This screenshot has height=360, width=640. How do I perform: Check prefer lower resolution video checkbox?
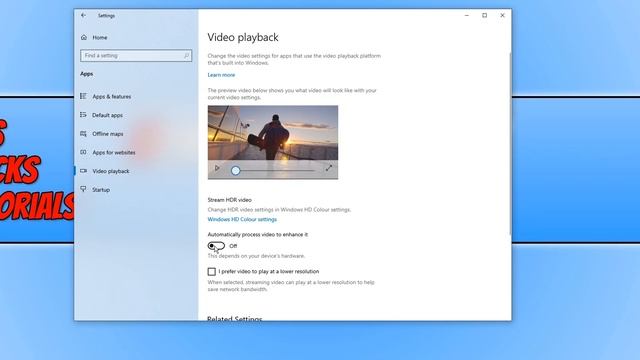(x=211, y=271)
